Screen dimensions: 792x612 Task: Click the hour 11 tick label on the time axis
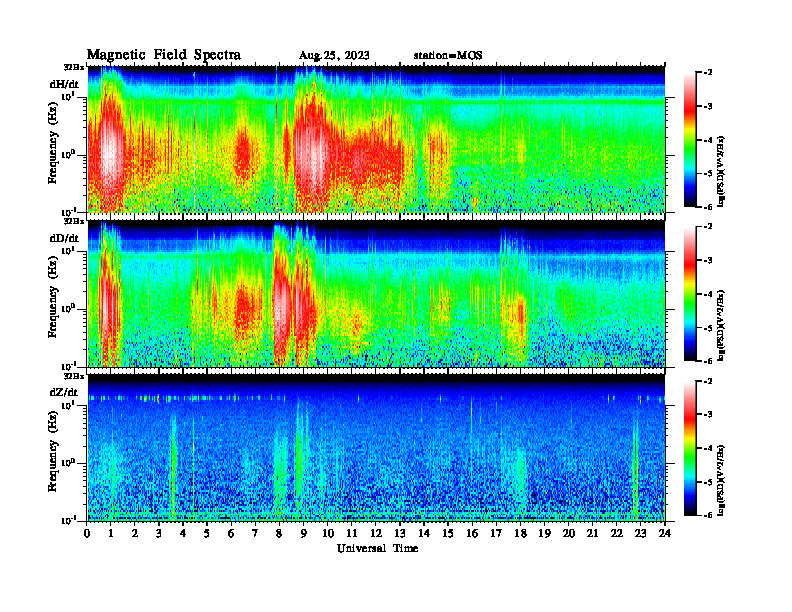pyautogui.click(x=352, y=533)
